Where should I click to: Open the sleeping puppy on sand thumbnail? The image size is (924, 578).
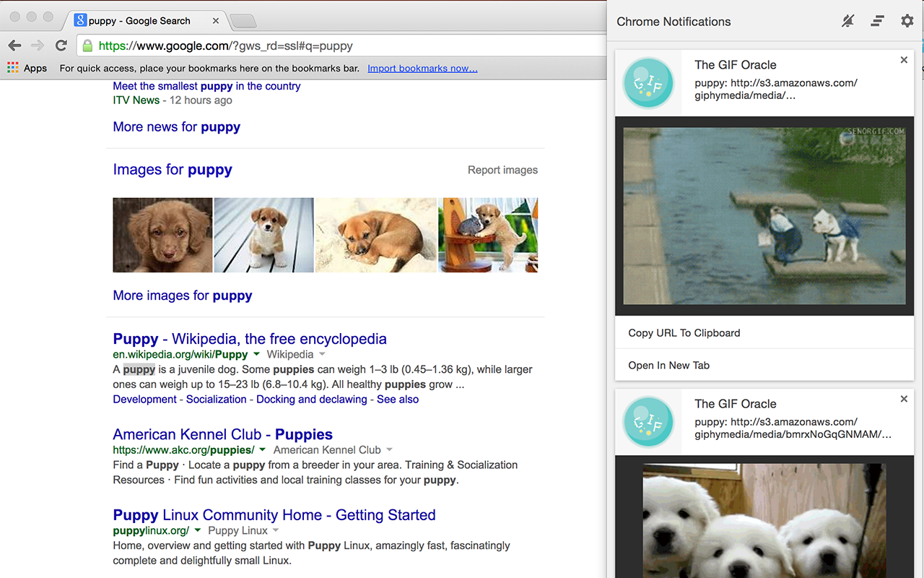point(376,235)
